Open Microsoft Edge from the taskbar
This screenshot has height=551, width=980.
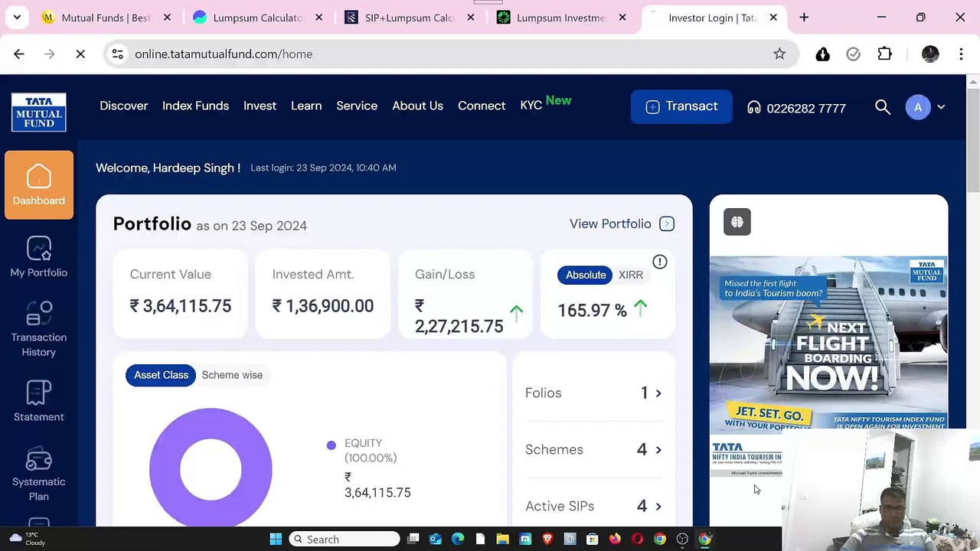pos(458,540)
